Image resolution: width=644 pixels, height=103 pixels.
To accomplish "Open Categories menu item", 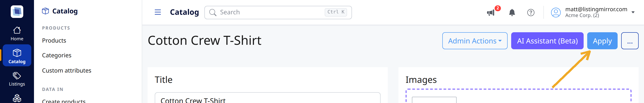I will (57, 55).
